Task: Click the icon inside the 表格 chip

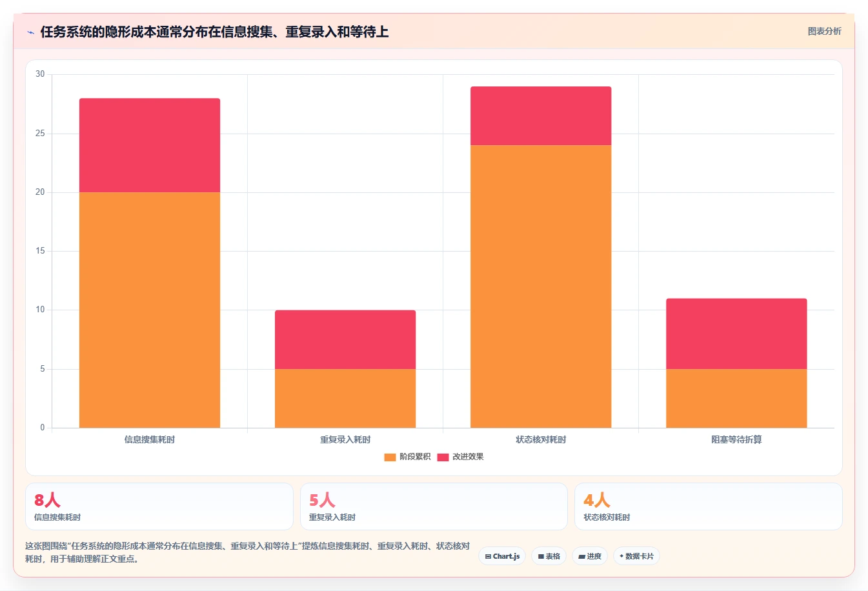Action: [541, 556]
